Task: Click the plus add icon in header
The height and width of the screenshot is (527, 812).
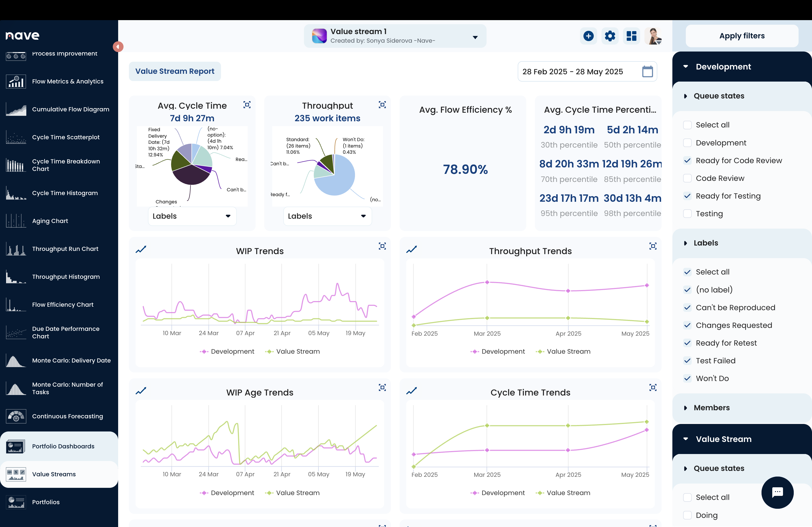Action: point(588,36)
